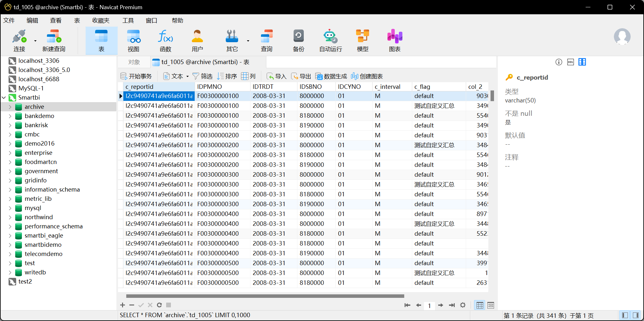644x321 pixels.
Task: Click 导出 to export table data
Action: pyautogui.click(x=301, y=76)
